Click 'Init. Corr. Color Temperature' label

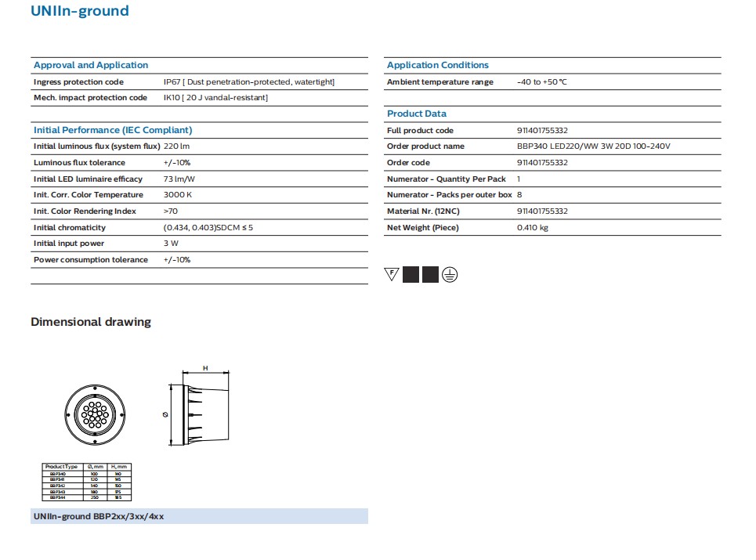(x=89, y=195)
